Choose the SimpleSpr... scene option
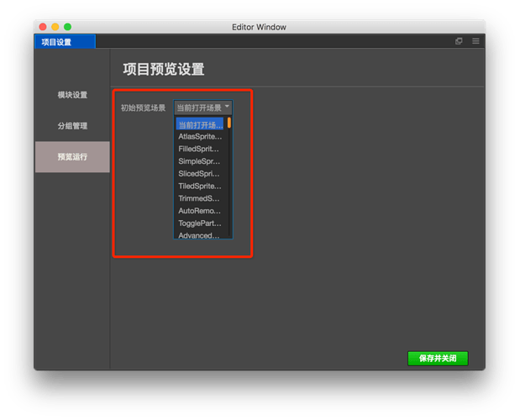This screenshot has height=420, width=520. pyautogui.click(x=200, y=161)
